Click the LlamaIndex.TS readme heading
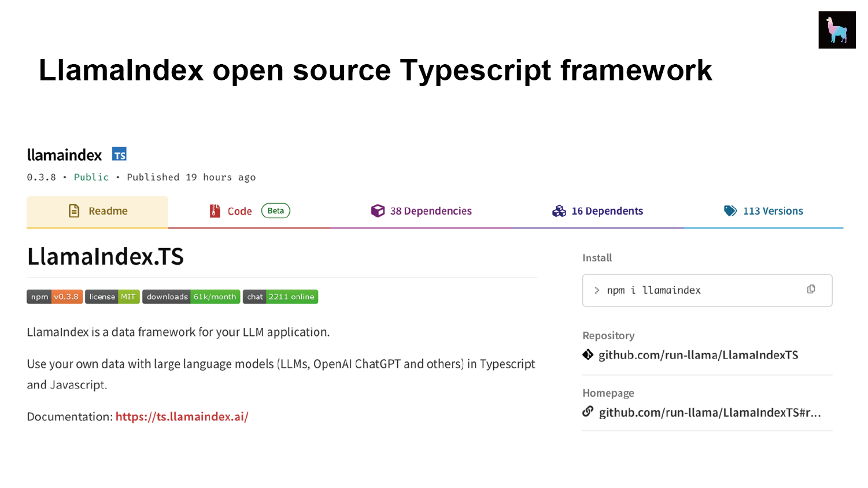The image size is (868, 488). (105, 257)
